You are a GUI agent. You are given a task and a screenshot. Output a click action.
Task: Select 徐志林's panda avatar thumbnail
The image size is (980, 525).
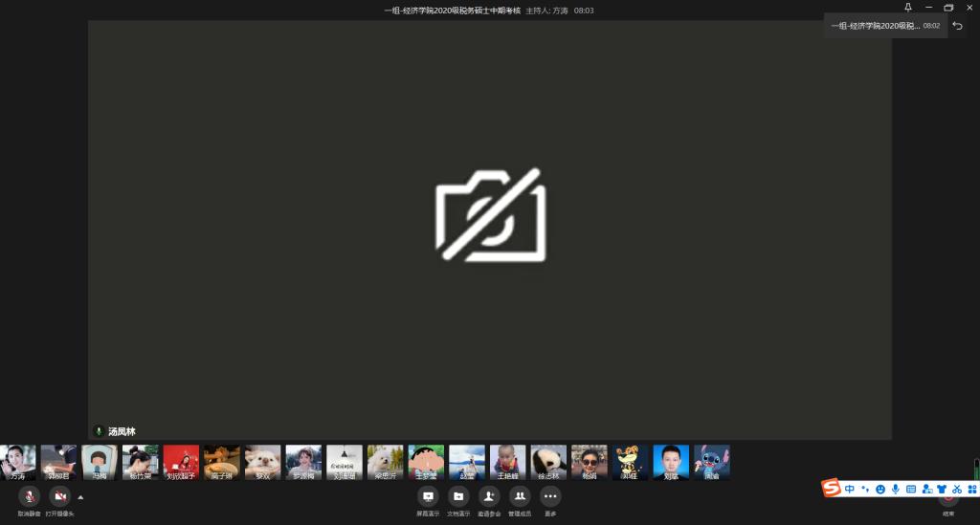click(x=548, y=461)
